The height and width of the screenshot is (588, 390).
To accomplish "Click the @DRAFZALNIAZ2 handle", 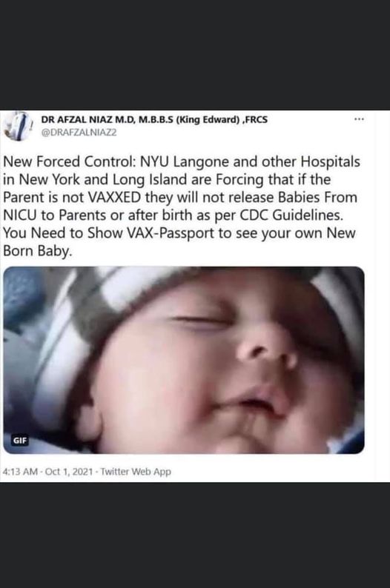I will pyautogui.click(x=79, y=133).
